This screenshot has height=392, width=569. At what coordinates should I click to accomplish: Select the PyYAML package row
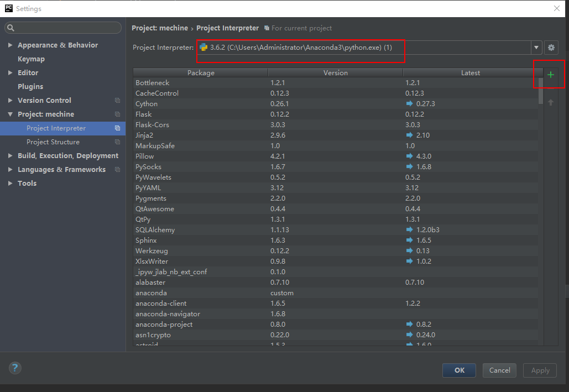coord(336,188)
